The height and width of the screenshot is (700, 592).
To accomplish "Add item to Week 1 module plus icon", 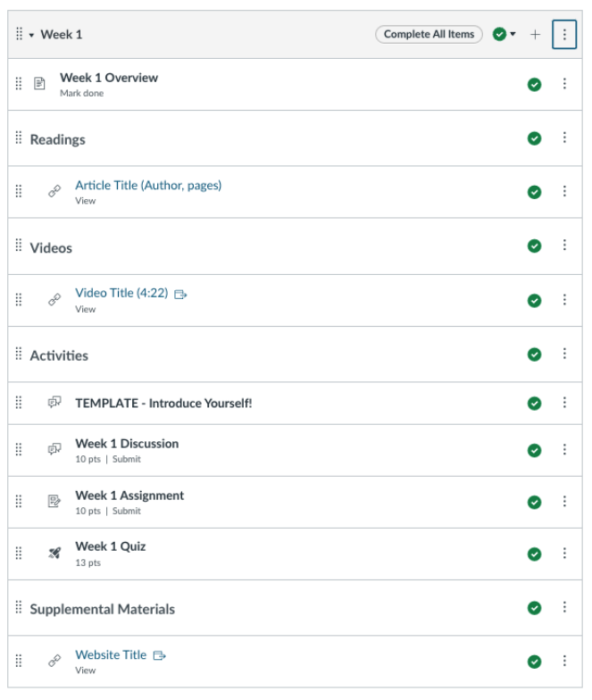I will coord(534,34).
